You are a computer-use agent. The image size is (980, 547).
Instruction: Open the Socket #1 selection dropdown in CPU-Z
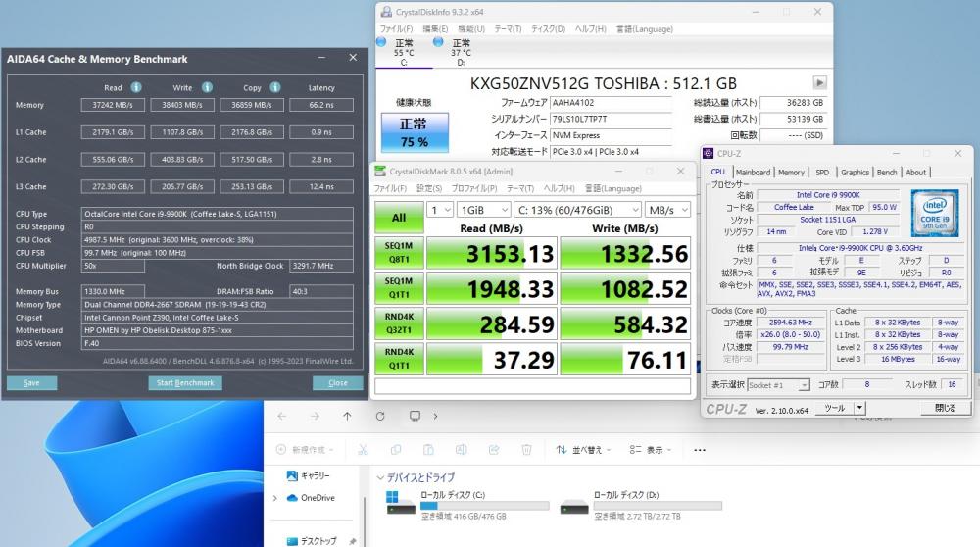[x=778, y=385]
